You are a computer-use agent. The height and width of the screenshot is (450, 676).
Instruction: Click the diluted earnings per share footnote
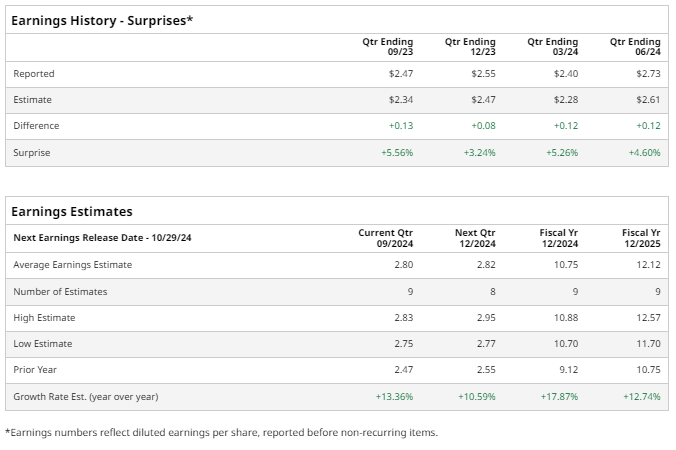pos(221,433)
